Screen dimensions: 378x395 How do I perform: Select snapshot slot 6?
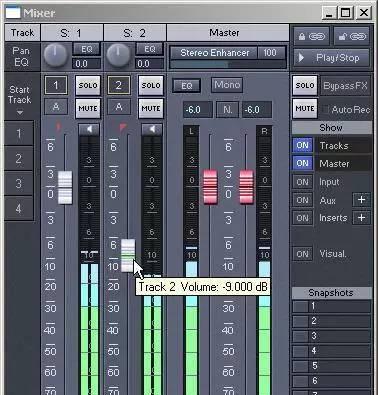pyautogui.click(x=332, y=381)
